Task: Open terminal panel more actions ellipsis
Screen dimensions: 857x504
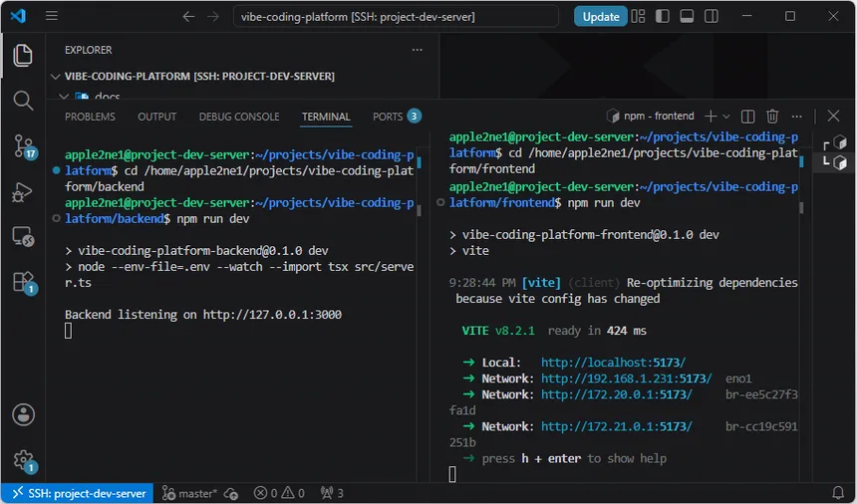Action: pos(797,117)
